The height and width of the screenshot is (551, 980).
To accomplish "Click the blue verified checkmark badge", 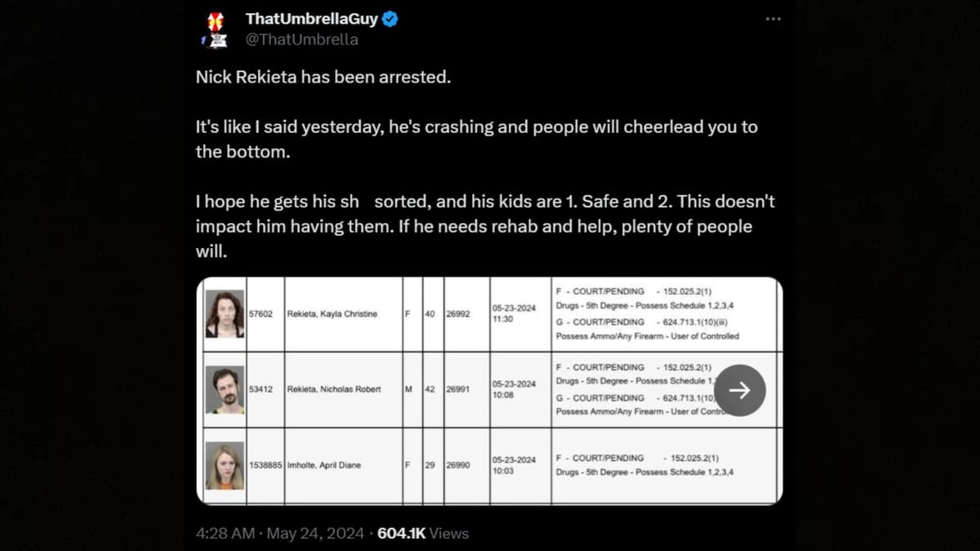I will [389, 18].
